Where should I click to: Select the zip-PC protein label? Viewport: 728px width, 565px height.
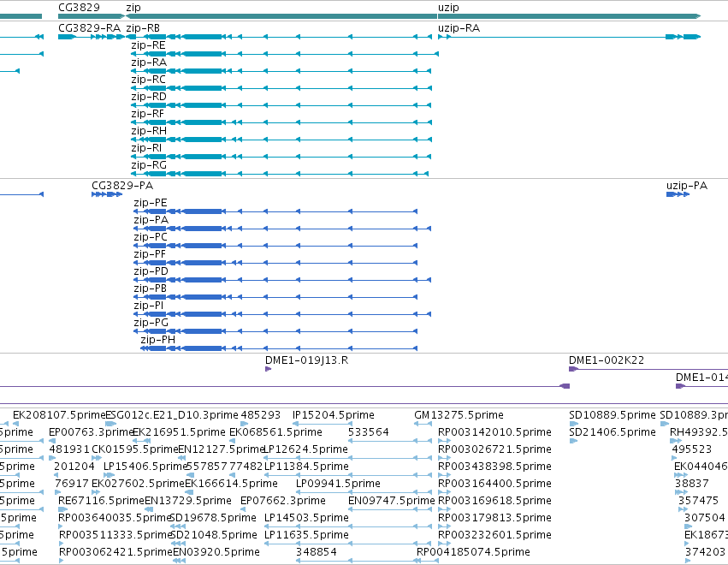pos(151,237)
